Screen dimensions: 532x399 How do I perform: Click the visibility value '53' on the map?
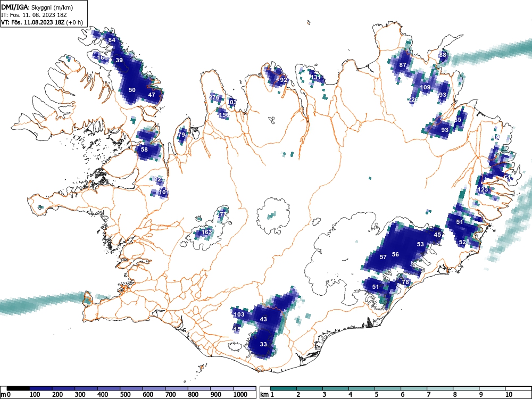point(420,244)
